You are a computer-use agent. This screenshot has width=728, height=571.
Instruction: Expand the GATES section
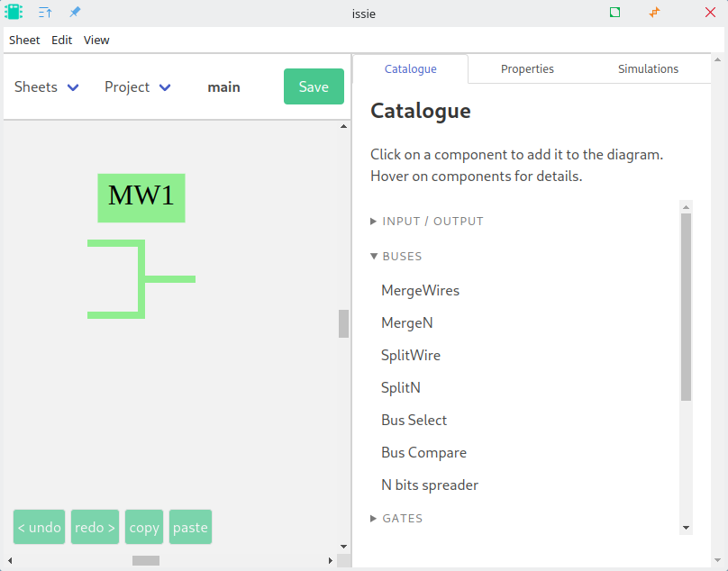tap(402, 519)
